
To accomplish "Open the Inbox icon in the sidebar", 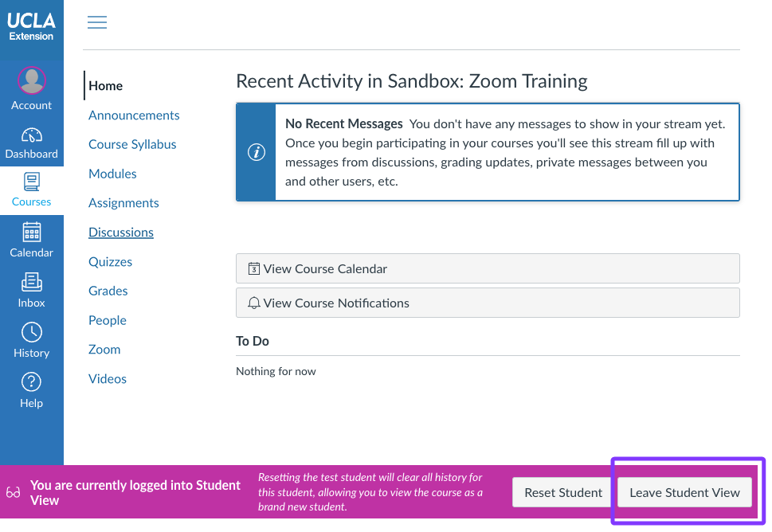I will [x=32, y=282].
